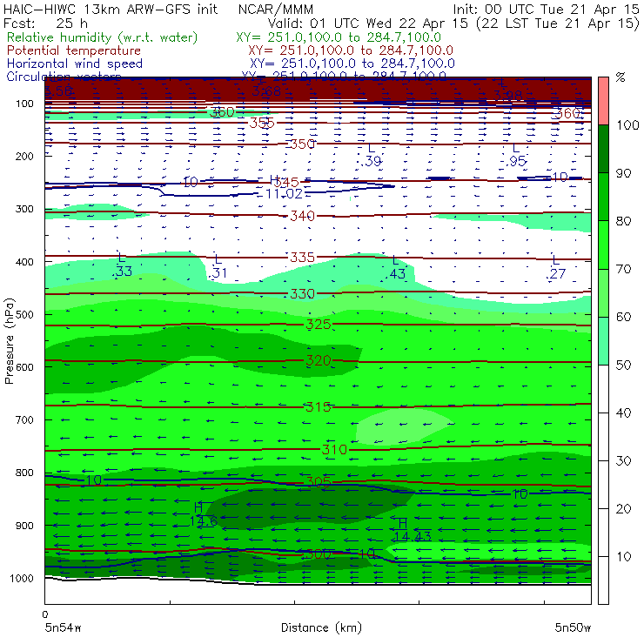Click the '340' isentrope contour label

coord(302,216)
